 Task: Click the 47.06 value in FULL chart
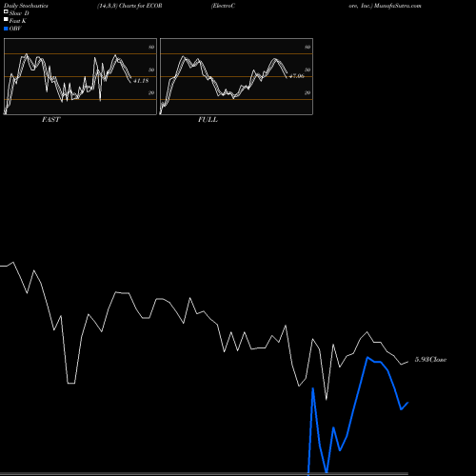coord(297,76)
